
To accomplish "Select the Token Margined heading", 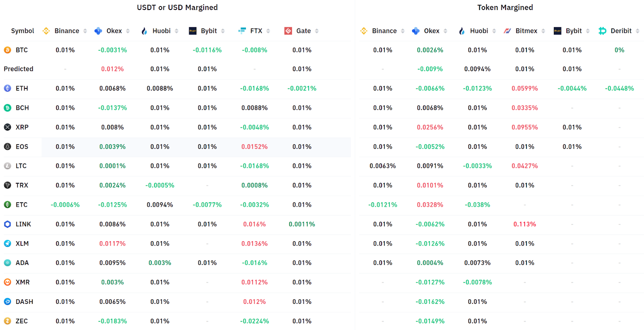I will click(505, 8).
